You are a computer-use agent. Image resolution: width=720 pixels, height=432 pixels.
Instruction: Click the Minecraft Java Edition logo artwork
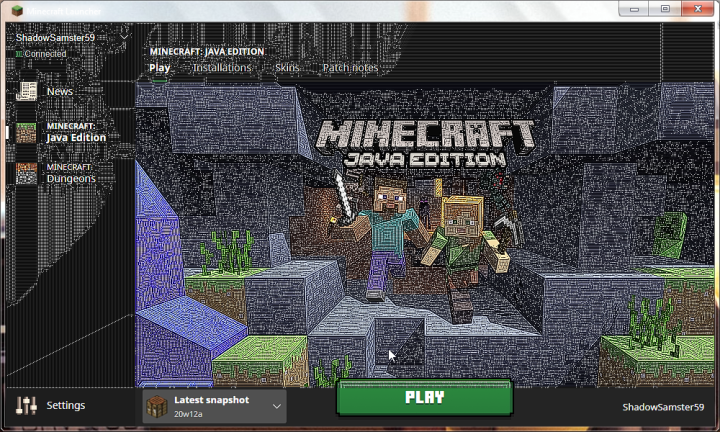point(425,144)
